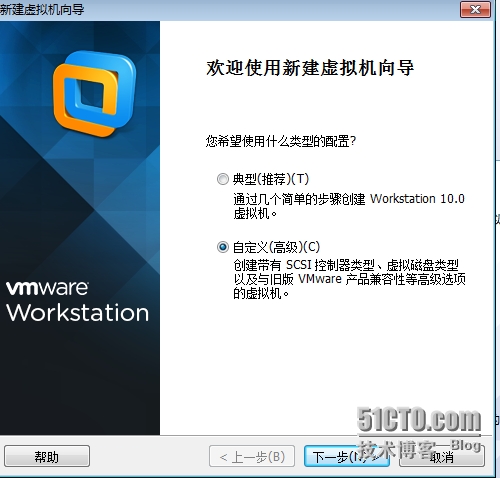Click the title bar text 新建虚拟机向导
This screenshot has width=500, height=478.
42,9
